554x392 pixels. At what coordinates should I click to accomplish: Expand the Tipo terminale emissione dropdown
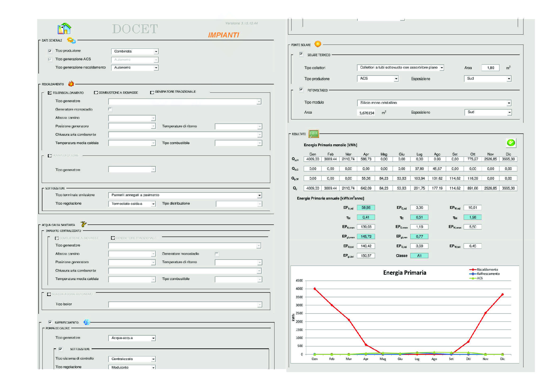pos(259,195)
